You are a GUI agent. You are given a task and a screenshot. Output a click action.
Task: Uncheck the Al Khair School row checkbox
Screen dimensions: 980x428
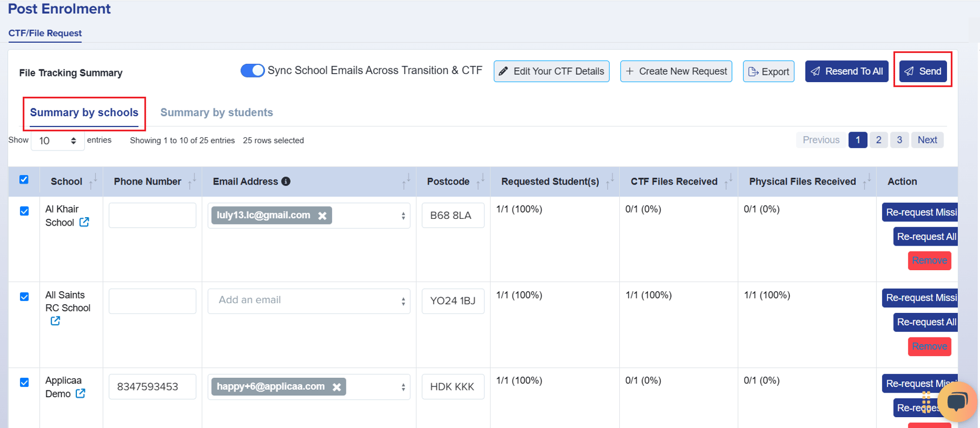tap(24, 211)
